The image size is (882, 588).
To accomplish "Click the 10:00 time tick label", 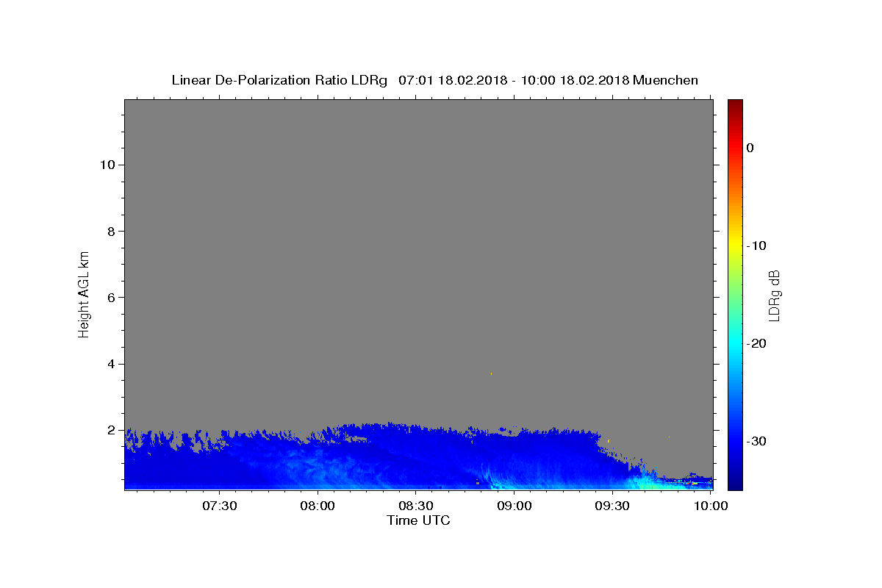I will [x=711, y=506].
